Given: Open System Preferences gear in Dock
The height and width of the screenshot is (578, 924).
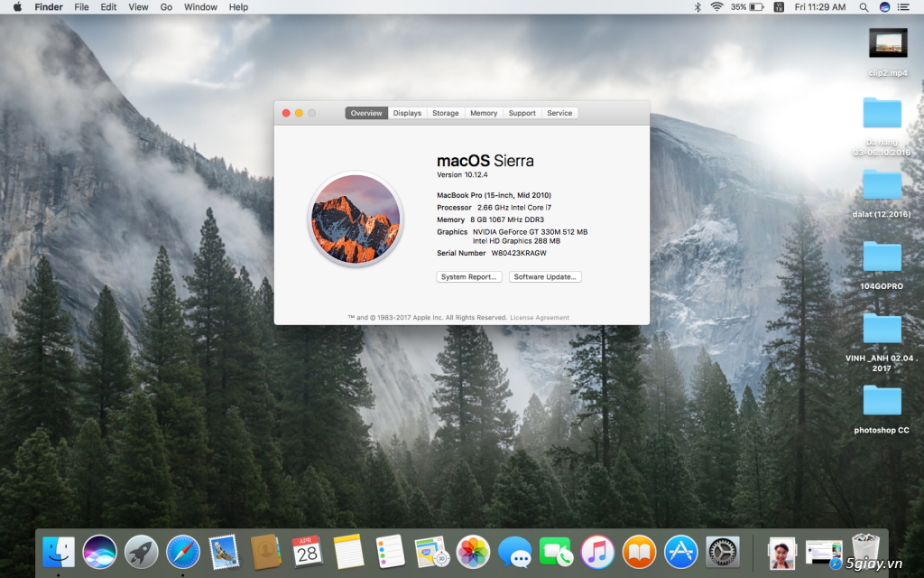Looking at the screenshot, I should 723,552.
